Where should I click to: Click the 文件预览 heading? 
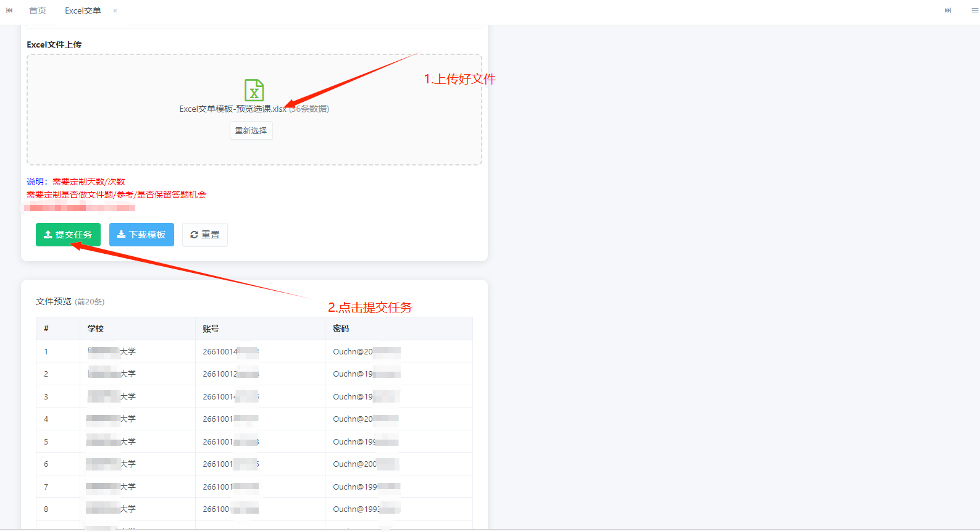coord(54,301)
